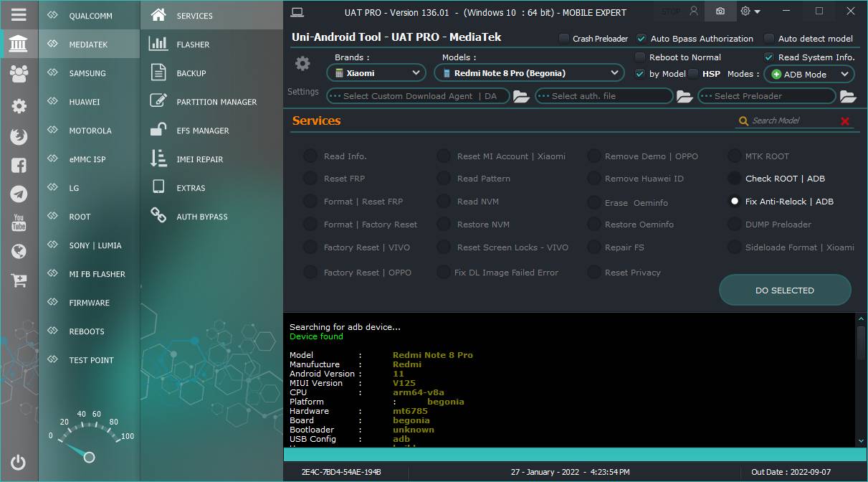
Task: Open the hamburger menu icon
Action: pos(19,14)
